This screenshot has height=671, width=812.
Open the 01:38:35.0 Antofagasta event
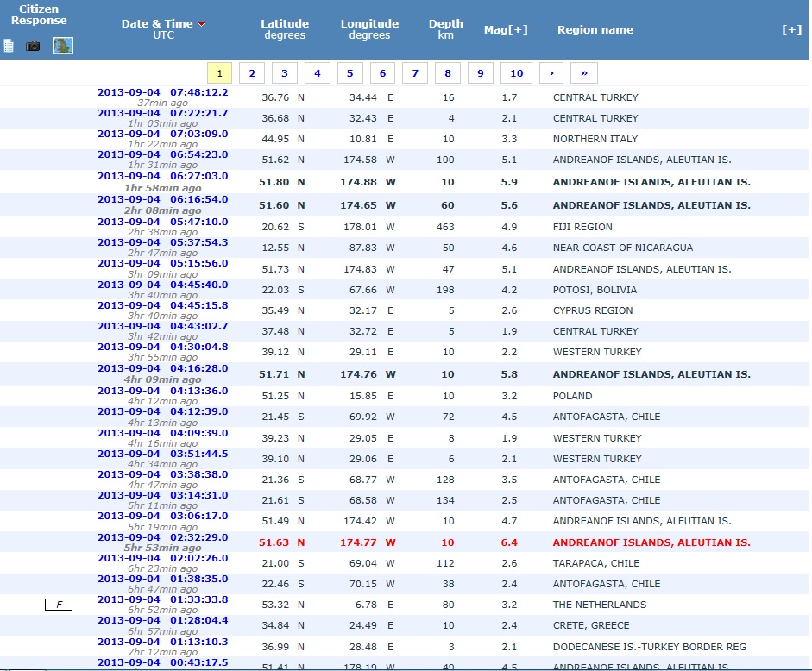[x=162, y=579]
